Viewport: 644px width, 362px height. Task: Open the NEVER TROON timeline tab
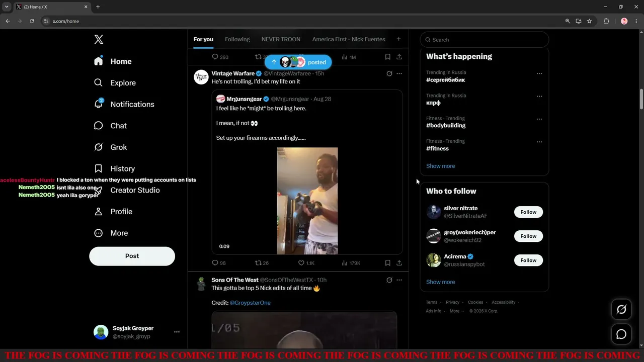click(x=281, y=39)
